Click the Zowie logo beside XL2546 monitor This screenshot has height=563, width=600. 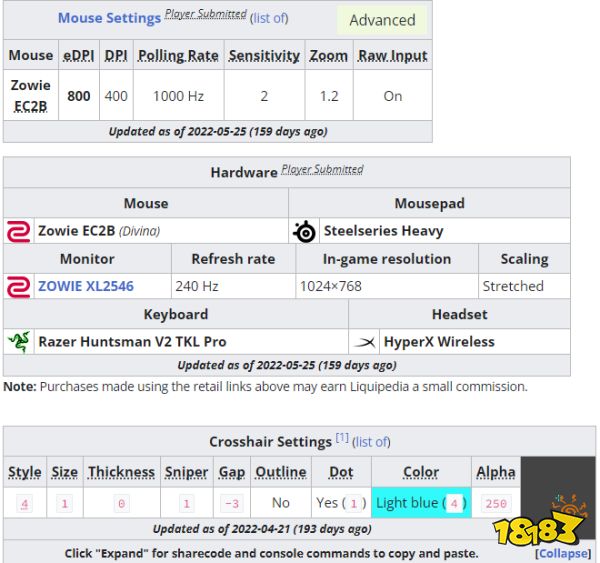pyautogui.click(x=18, y=287)
